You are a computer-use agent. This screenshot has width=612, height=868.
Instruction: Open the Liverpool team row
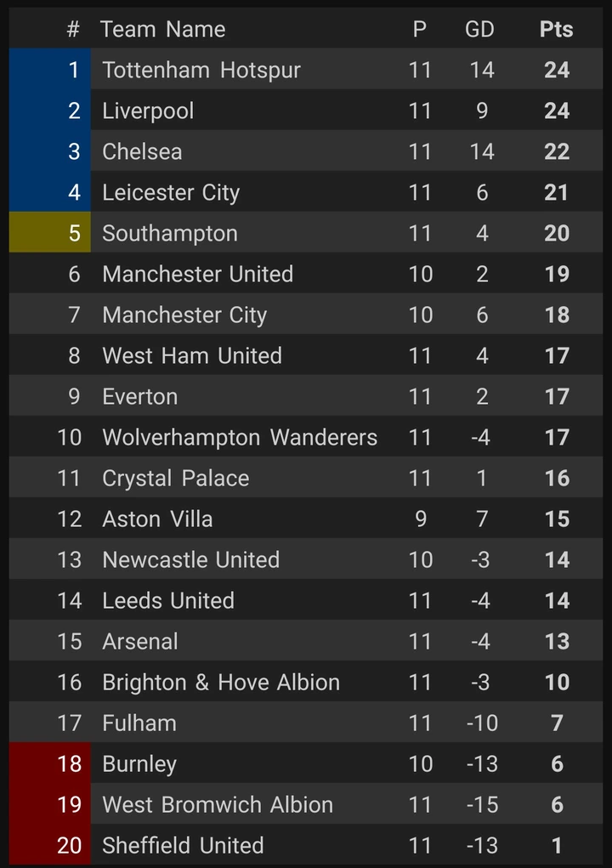(x=148, y=111)
